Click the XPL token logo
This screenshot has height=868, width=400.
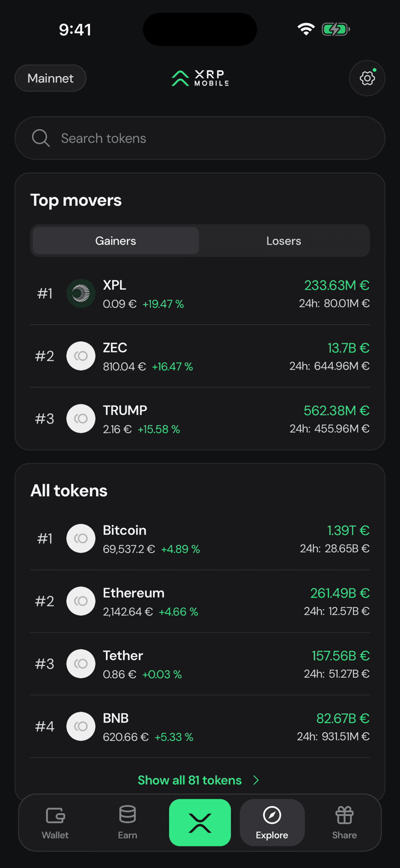[81, 294]
